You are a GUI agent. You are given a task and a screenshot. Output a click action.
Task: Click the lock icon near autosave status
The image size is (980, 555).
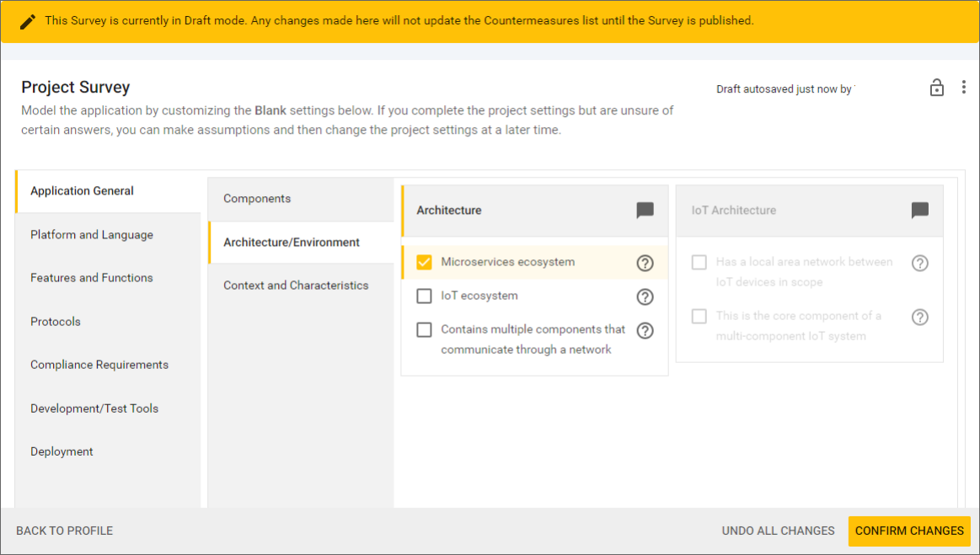(936, 88)
